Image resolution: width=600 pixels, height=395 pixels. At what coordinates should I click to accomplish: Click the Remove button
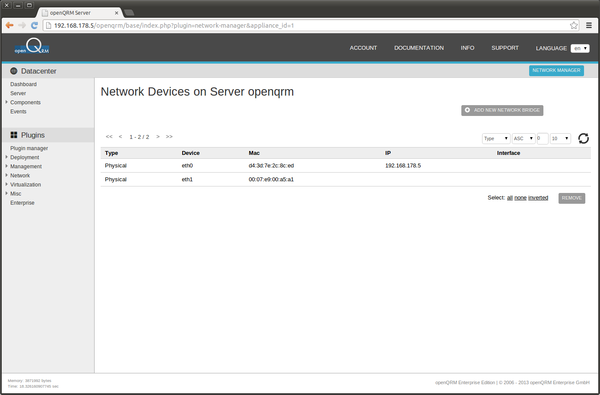(572, 198)
